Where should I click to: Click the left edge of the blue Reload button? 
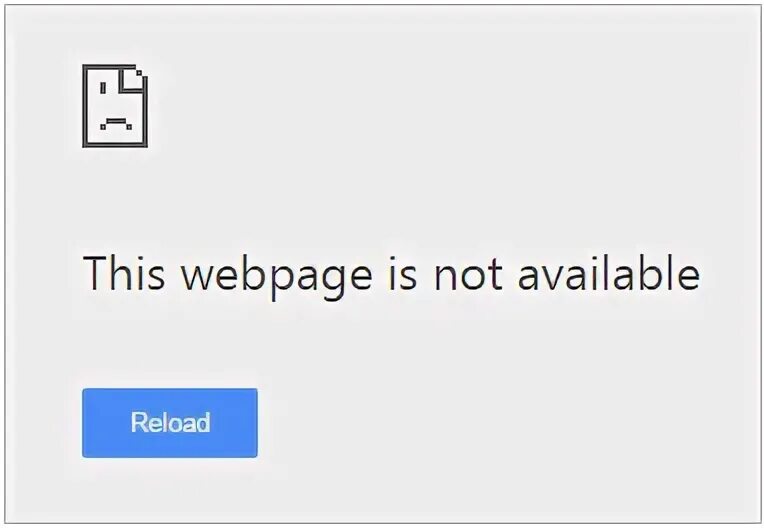coord(83,423)
